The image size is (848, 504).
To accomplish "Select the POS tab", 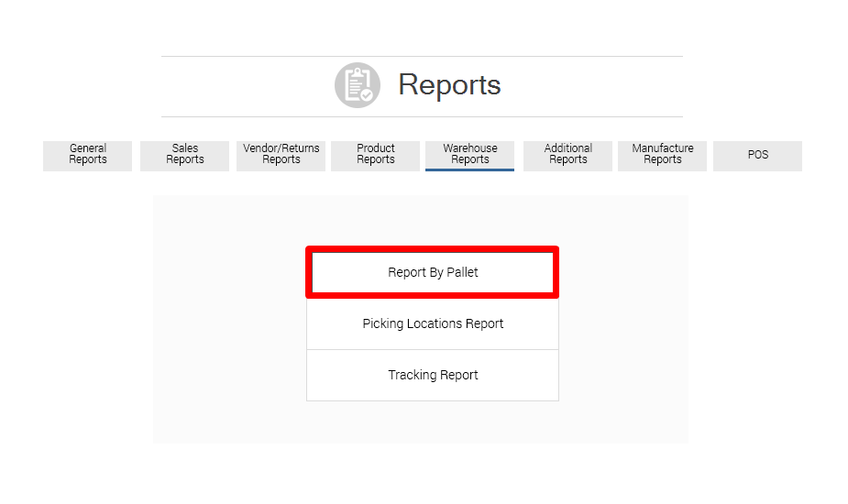I will (757, 155).
